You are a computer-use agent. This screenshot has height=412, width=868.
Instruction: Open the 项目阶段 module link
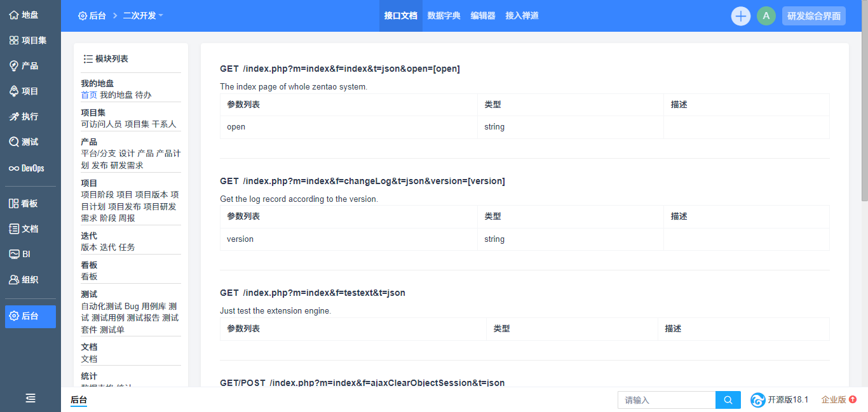click(97, 195)
